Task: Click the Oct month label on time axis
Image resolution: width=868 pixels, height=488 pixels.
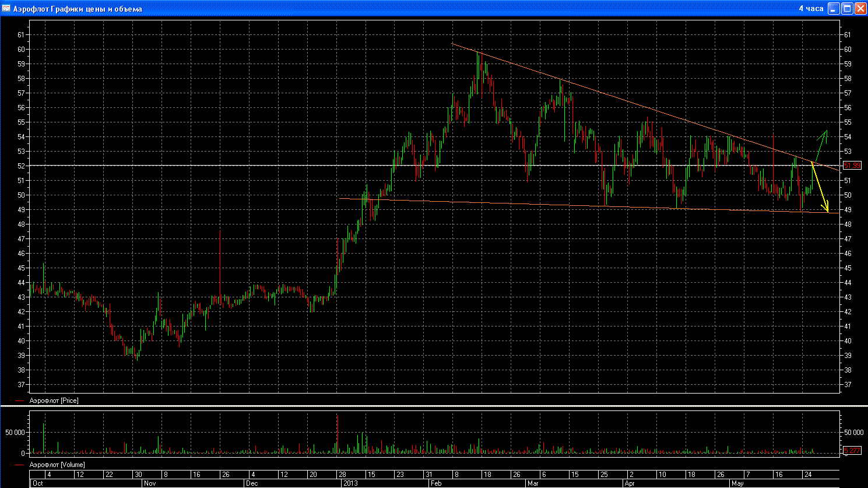Action: [38, 483]
